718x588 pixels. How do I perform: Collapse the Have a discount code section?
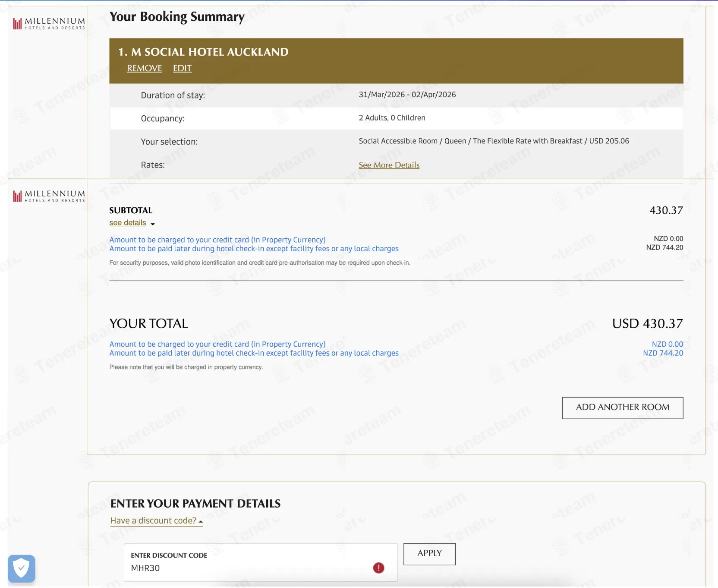click(x=157, y=521)
